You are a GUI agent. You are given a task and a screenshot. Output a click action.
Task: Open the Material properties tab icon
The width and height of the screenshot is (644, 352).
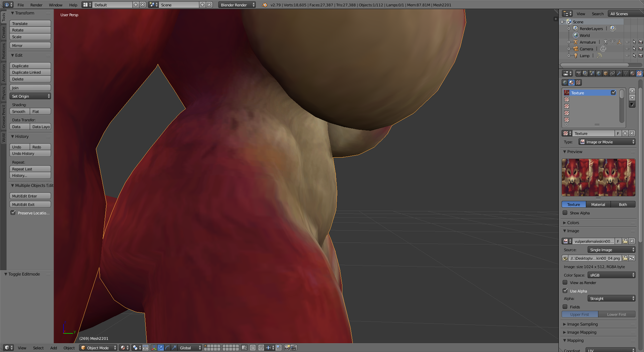(x=632, y=73)
